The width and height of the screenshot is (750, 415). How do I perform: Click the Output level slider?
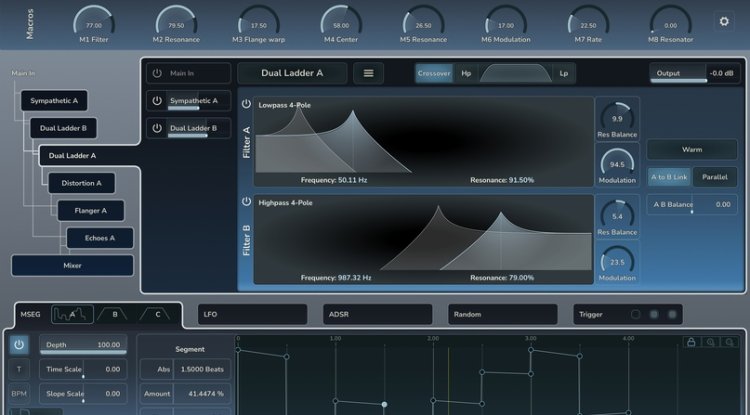coord(694,73)
